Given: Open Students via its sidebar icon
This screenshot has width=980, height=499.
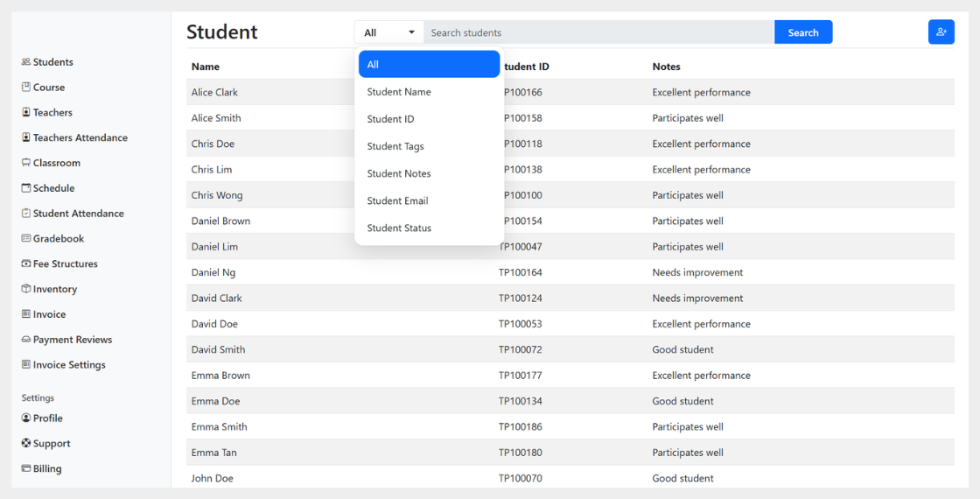Looking at the screenshot, I should (26, 62).
